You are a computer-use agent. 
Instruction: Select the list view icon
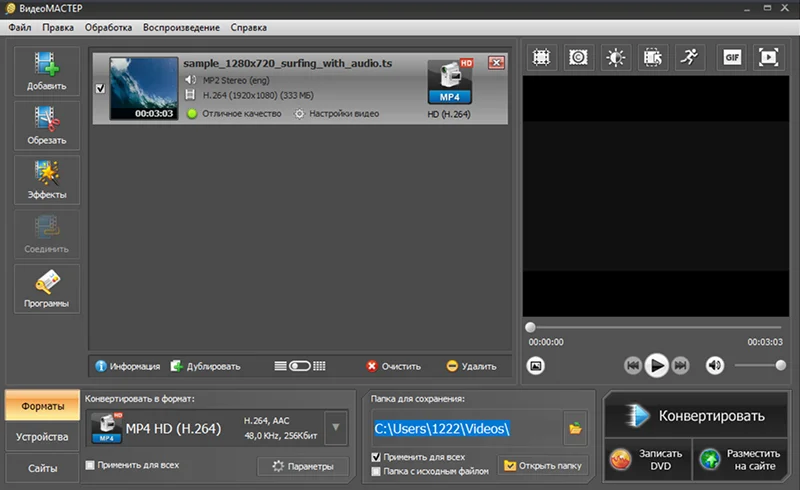(x=280, y=366)
